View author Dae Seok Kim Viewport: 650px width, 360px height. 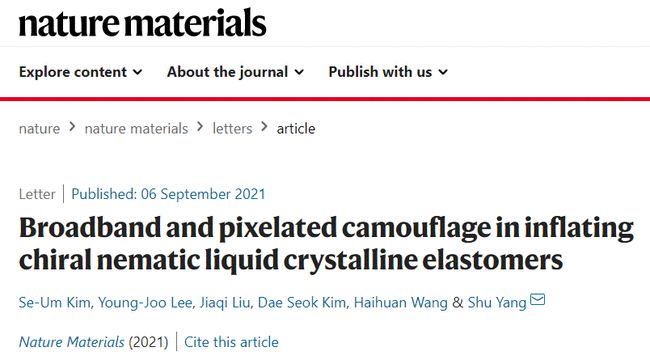[x=301, y=302]
